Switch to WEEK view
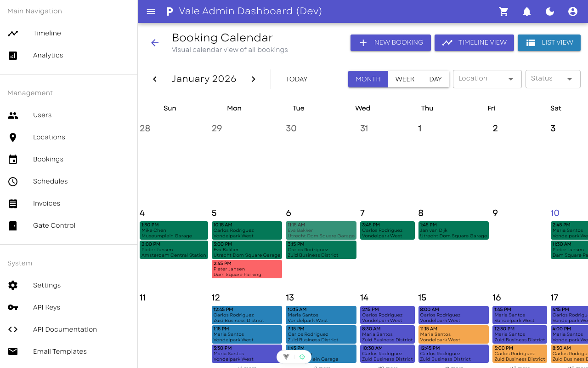This screenshot has width=588, height=368. pos(405,79)
